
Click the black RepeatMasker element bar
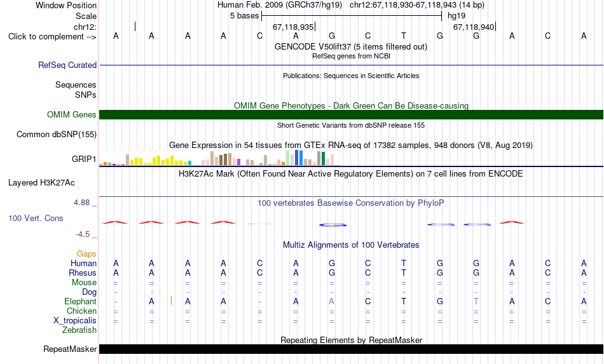352,349
